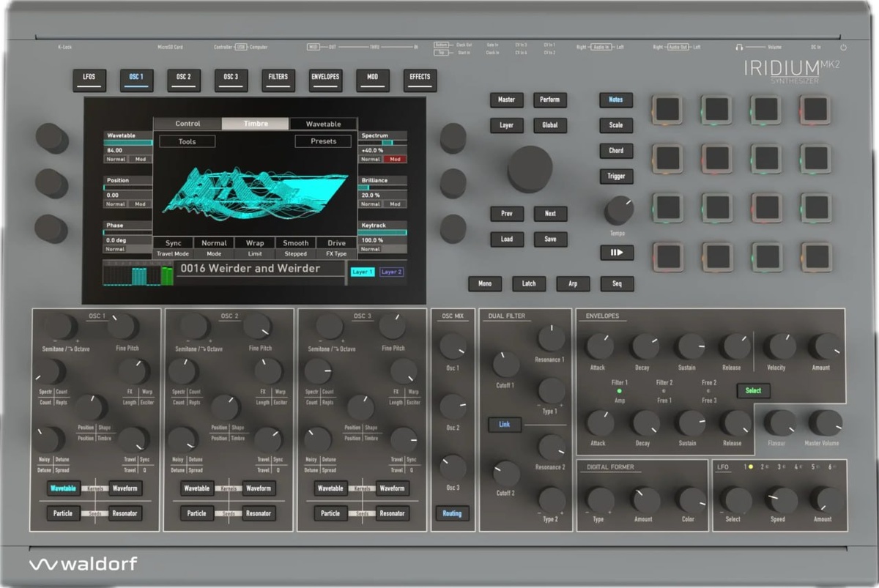
Task: Select the OSC 2 page button
Action: pyautogui.click(x=184, y=80)
